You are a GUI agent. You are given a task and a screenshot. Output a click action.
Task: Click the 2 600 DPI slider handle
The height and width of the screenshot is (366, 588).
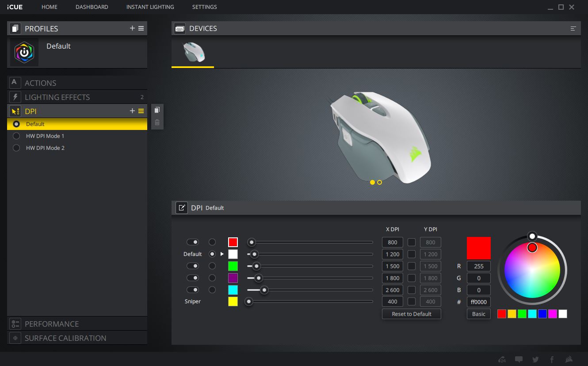pos(264,290)
